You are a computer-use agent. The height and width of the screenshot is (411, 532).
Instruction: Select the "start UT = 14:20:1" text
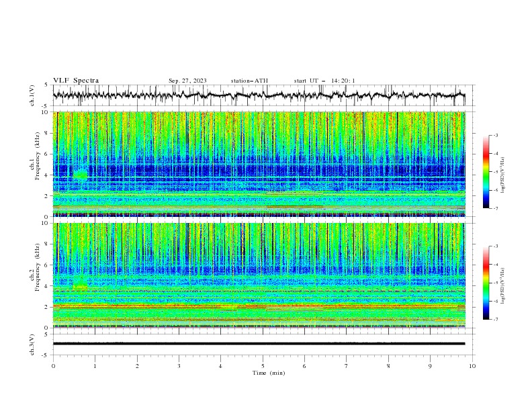tap(324, 81)
